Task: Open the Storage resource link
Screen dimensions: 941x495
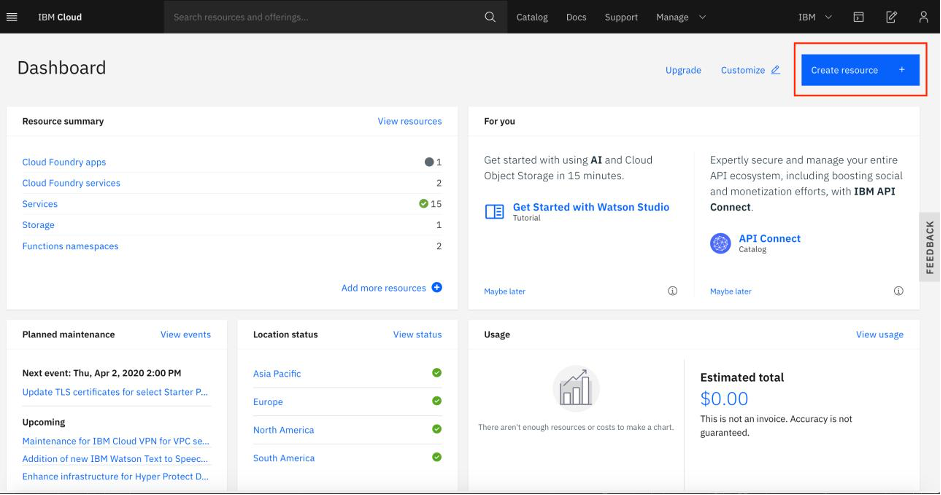Action: pos(38,225)
